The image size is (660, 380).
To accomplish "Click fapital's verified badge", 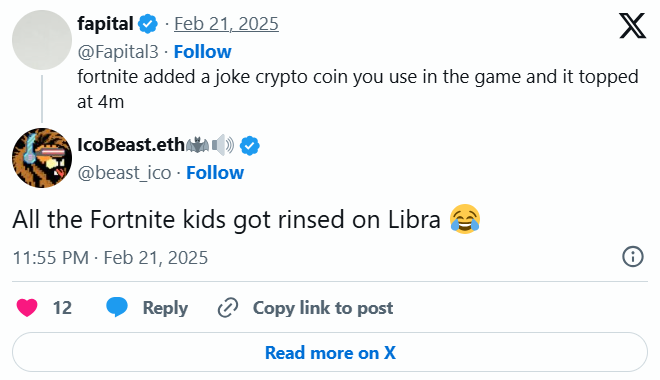I will click(x=148, y=24).
